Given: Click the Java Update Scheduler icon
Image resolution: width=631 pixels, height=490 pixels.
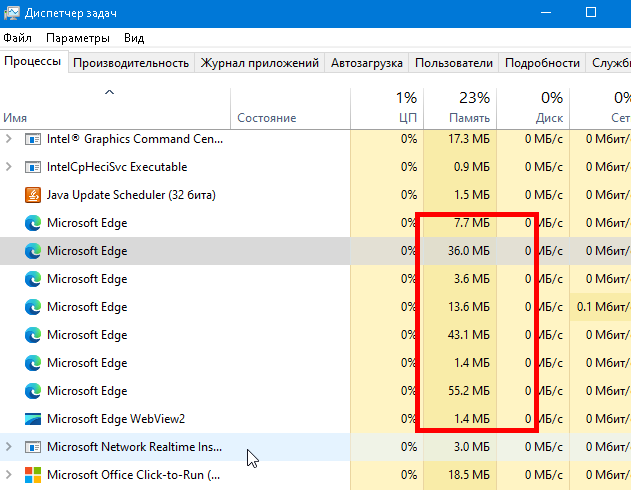Looking at the screenshot, I should 32,195.
